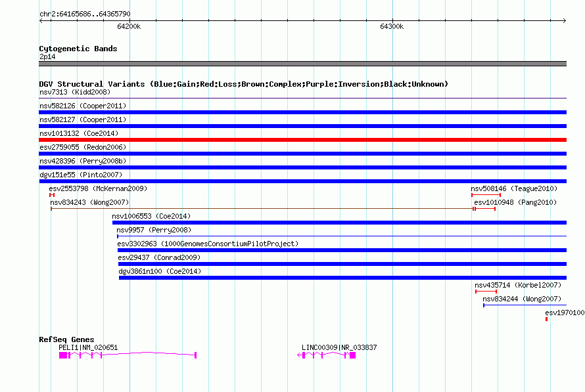This screenshot has width=585, height=392.
Task: Click the blue bar under esv29437
Action: coord(342,264)
